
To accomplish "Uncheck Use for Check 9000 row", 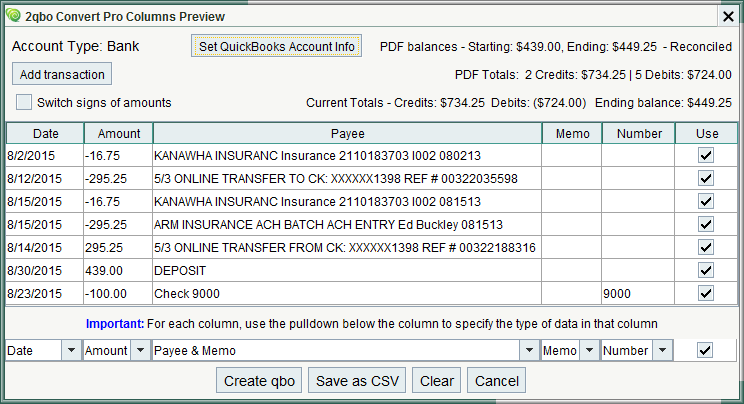I will 706,293.
